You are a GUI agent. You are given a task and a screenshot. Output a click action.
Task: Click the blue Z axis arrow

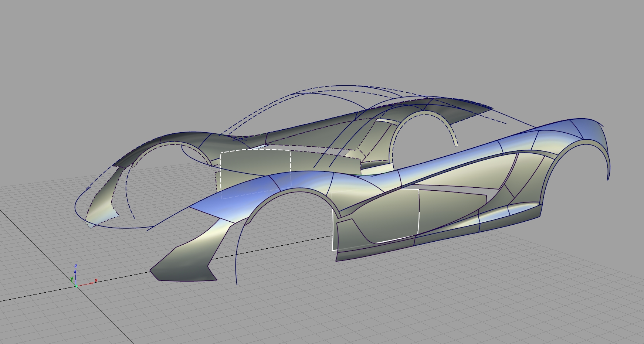click(x=76, y=271)
